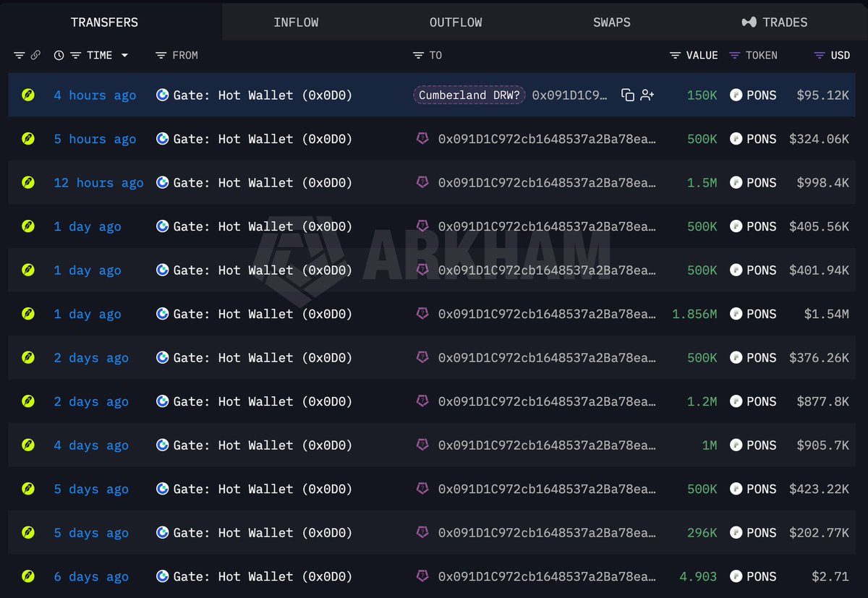The width and height of the screenshot is (868, 598).
Task: Click Gate: Hot Wallet in 6 days ago row
Action: [263, 576]
